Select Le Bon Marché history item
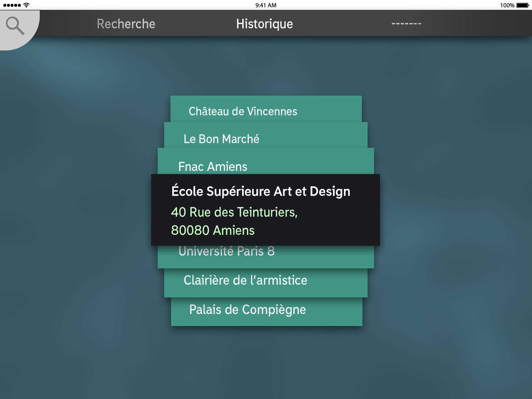This screenshot has height=399, width=532. pos(266,135)
